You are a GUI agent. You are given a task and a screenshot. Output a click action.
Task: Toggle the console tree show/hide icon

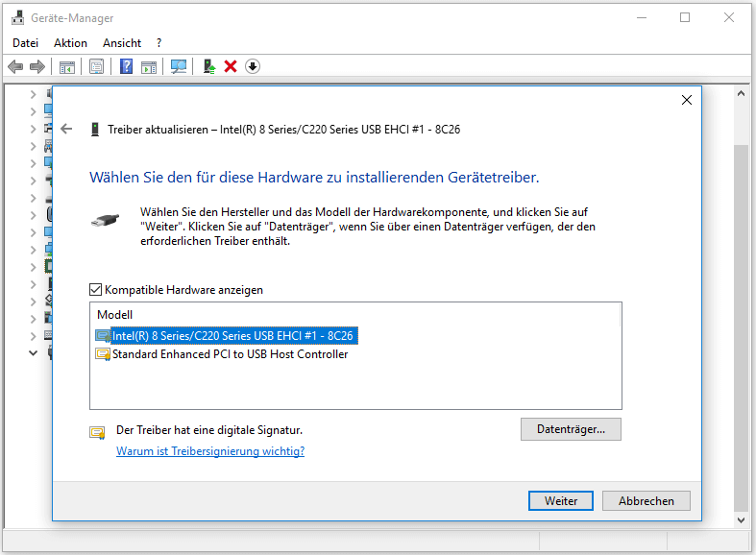point(67,66)
